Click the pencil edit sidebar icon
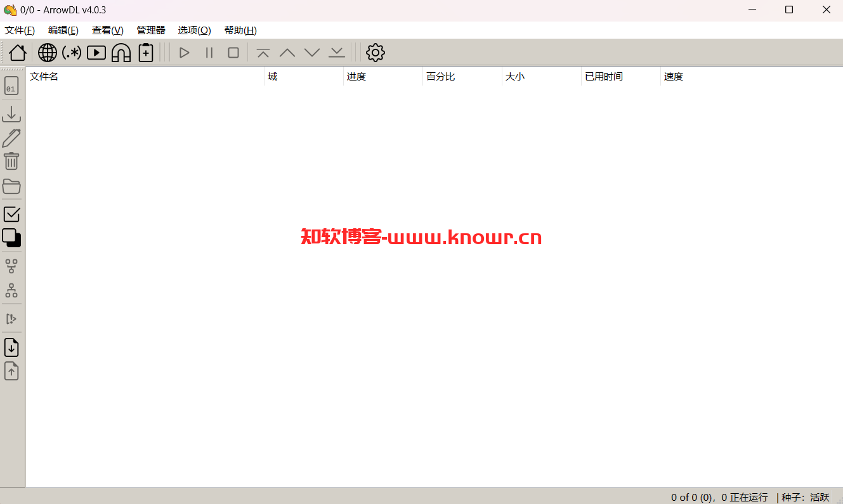The height and width of the screenshot is (504, 843). point(11,138)
